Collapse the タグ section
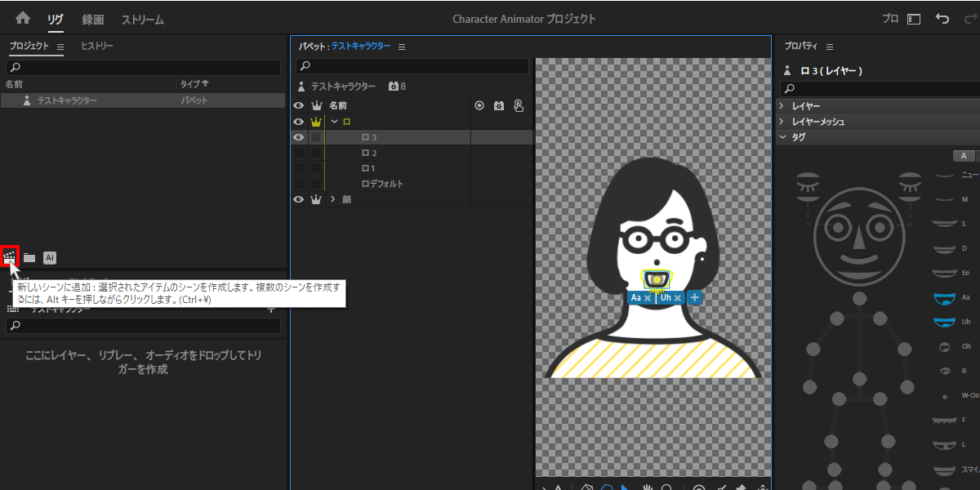The image size is (980, 490). coord(782,137)
